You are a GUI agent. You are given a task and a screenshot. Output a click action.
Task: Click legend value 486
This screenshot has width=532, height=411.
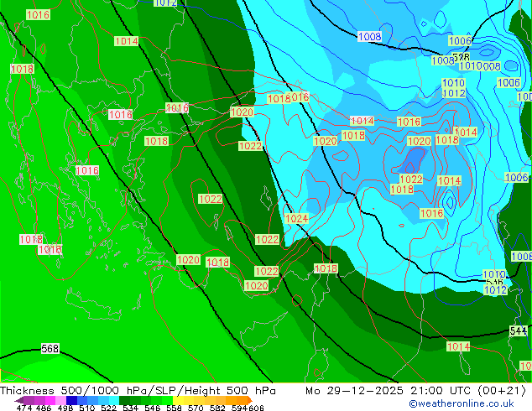(43, 408)
